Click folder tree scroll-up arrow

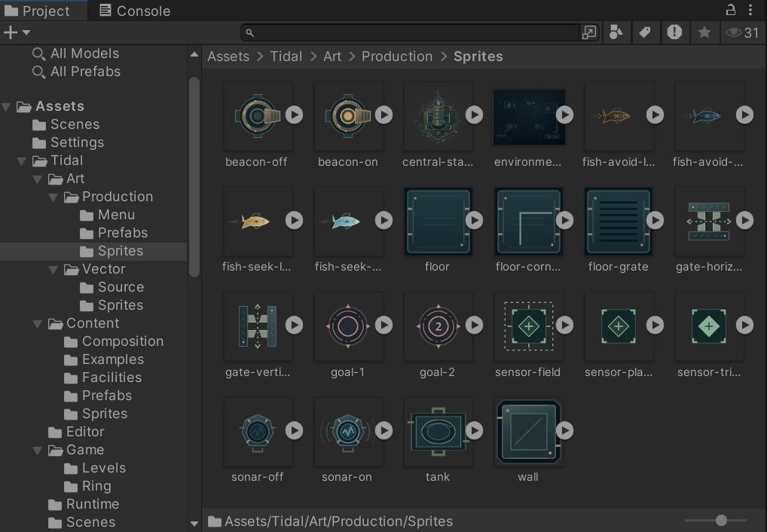click(194, 54)
